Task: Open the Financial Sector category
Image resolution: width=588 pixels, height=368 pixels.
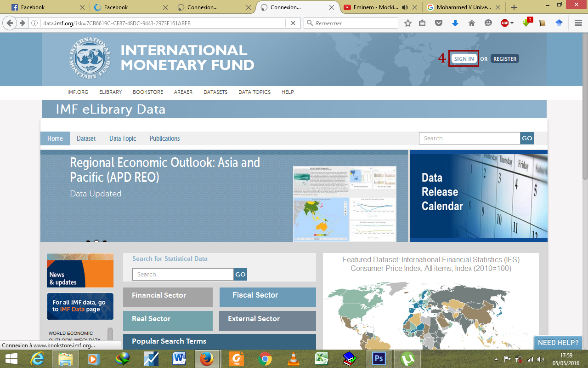Action: [168, 297]
